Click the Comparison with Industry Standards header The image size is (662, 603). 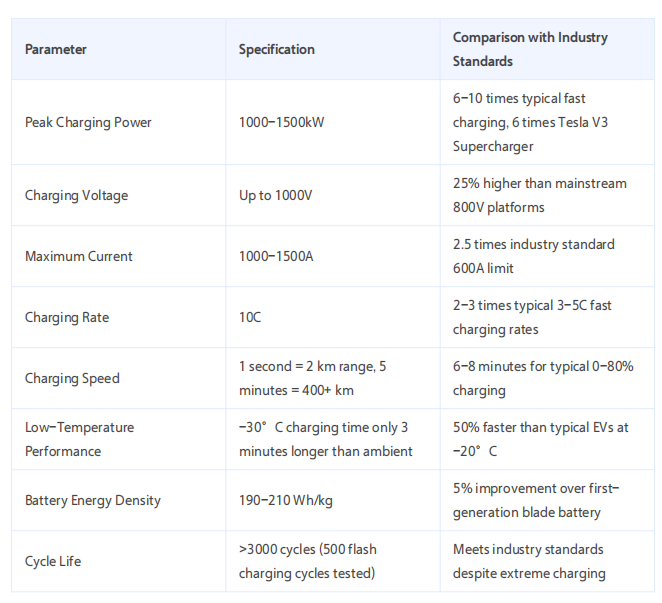coord(530,49)
